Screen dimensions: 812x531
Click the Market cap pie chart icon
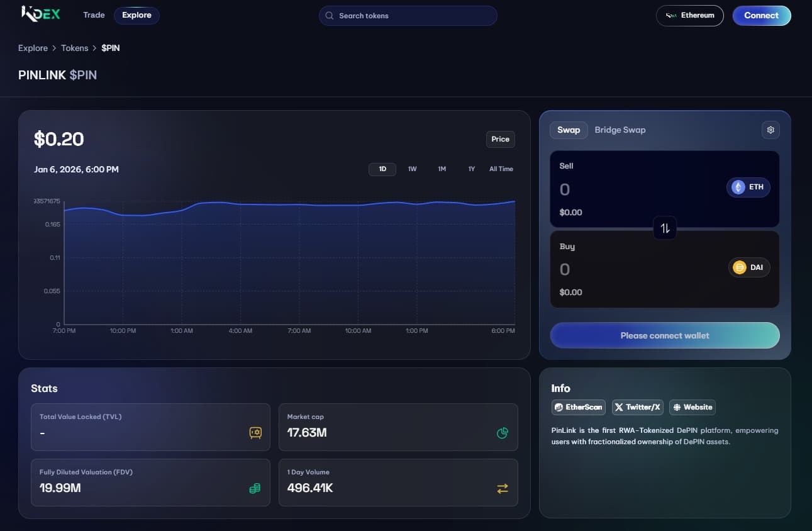pos(502,433)
